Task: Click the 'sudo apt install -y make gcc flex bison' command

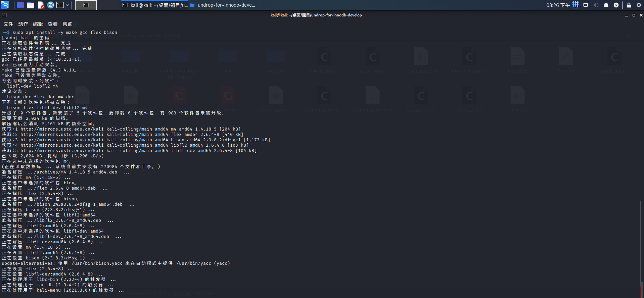Action: 65,33
